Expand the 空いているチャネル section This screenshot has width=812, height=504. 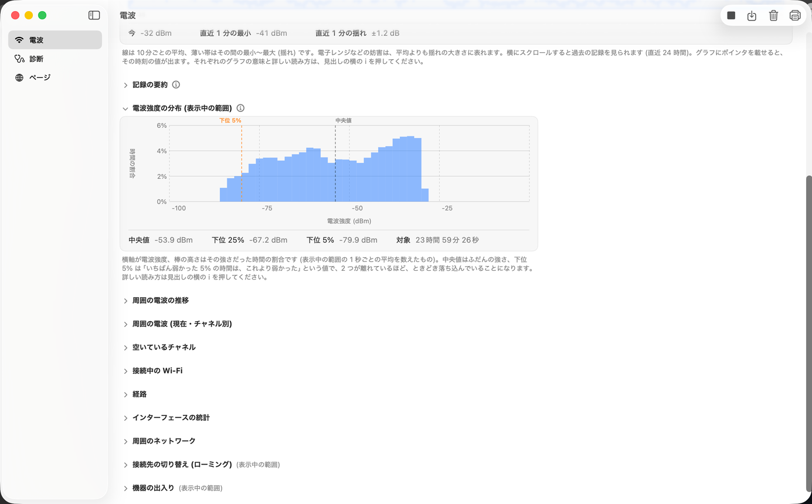[x=125, y=348]
